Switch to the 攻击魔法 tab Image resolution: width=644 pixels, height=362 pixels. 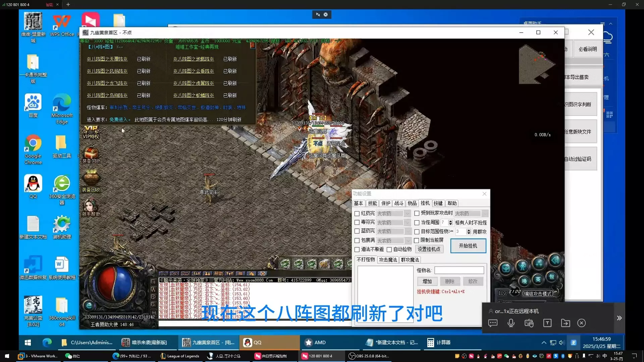pyautogui.click(x=388, y=260)
